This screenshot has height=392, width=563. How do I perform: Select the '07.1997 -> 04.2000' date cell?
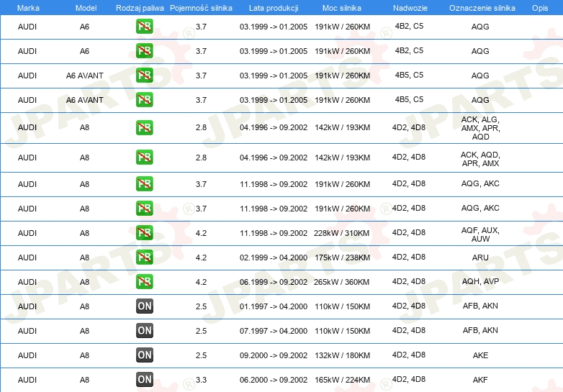tap(274, 331)
